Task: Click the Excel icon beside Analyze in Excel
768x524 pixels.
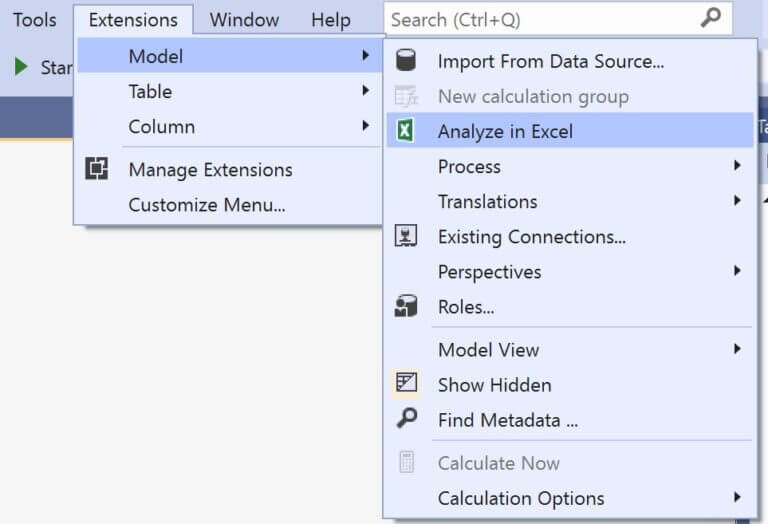Action: pyautogui.click(x=406, y=131)
